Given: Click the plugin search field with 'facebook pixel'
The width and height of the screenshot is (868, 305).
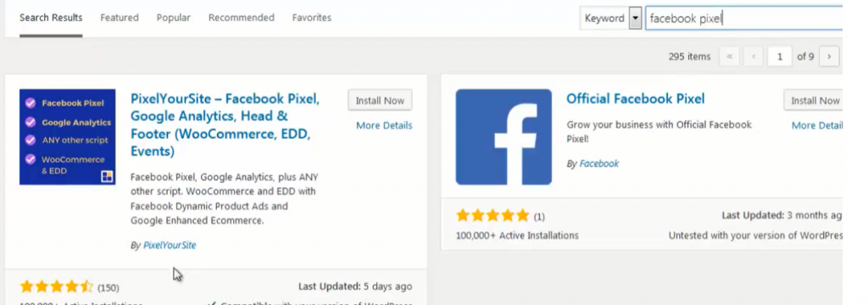Looking at the screenshot, I should coord(743,19).
